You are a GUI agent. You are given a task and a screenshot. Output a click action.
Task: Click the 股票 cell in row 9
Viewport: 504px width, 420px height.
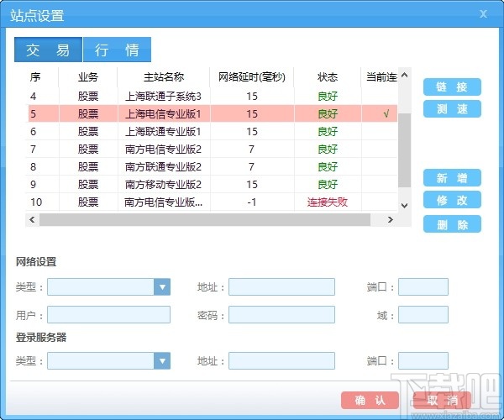88,185
